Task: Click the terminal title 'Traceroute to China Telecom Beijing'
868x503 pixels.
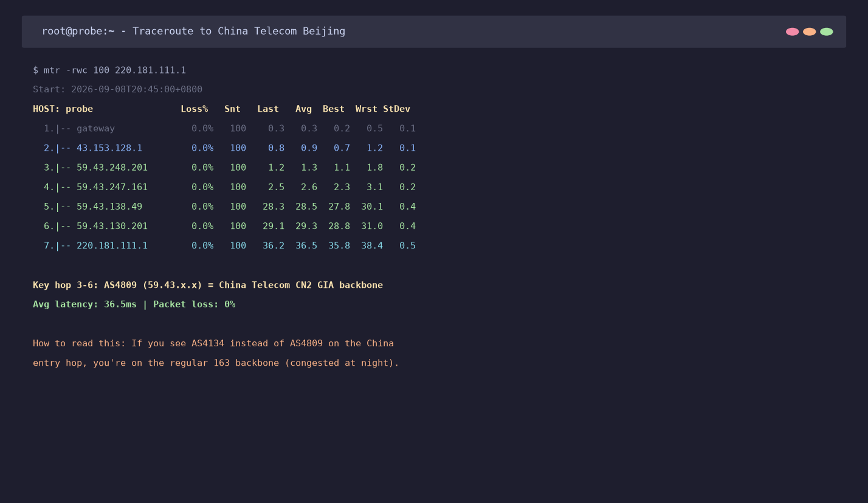Action: click(x=239, y=31)
